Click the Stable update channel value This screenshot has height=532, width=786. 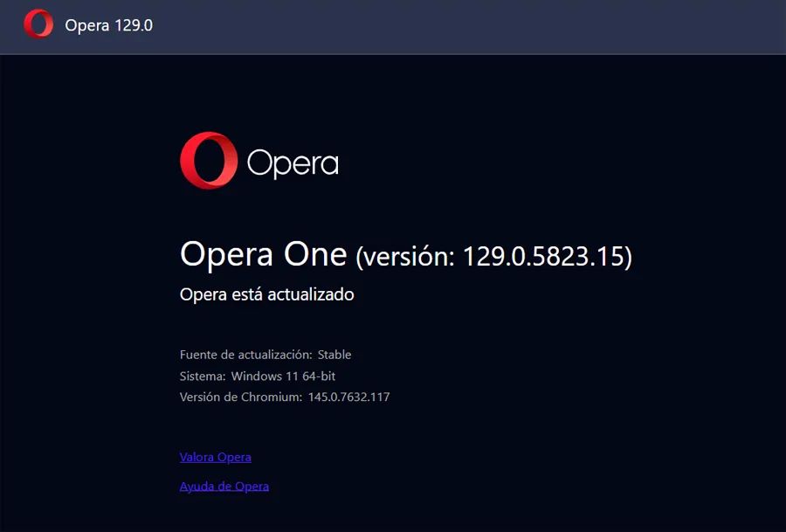pyautogui.click(x=337, y=355)
